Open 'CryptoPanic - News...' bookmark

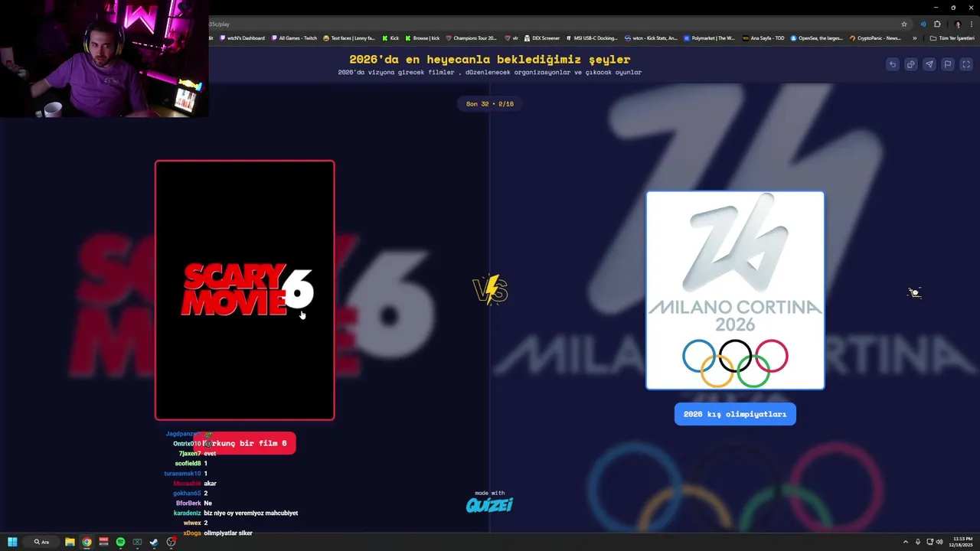876,37
